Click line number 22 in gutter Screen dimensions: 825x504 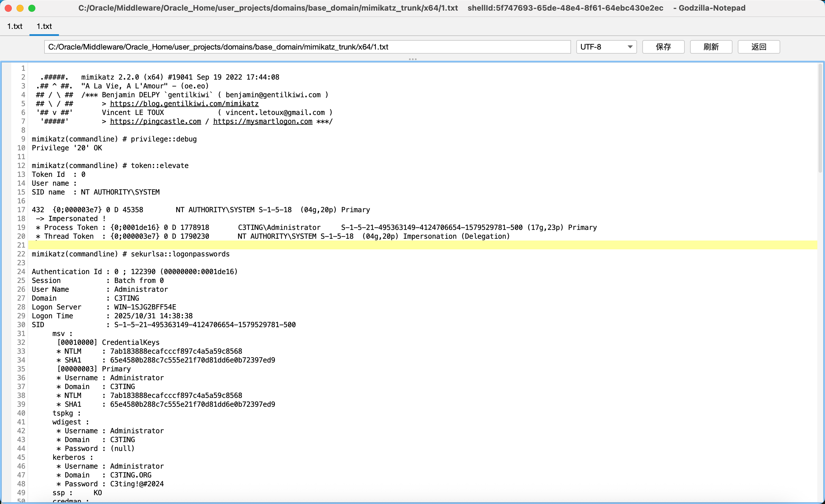[x=21, y=254]
